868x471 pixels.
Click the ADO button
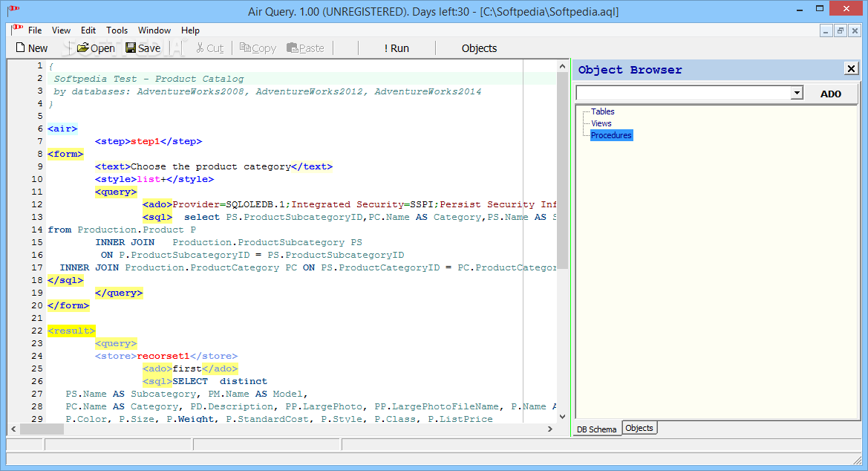(x=830, y=94)
